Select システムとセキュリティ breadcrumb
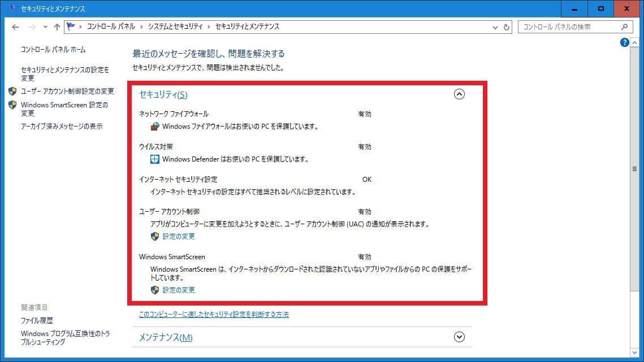Screen dimensions: 644x362 (175, 27)
